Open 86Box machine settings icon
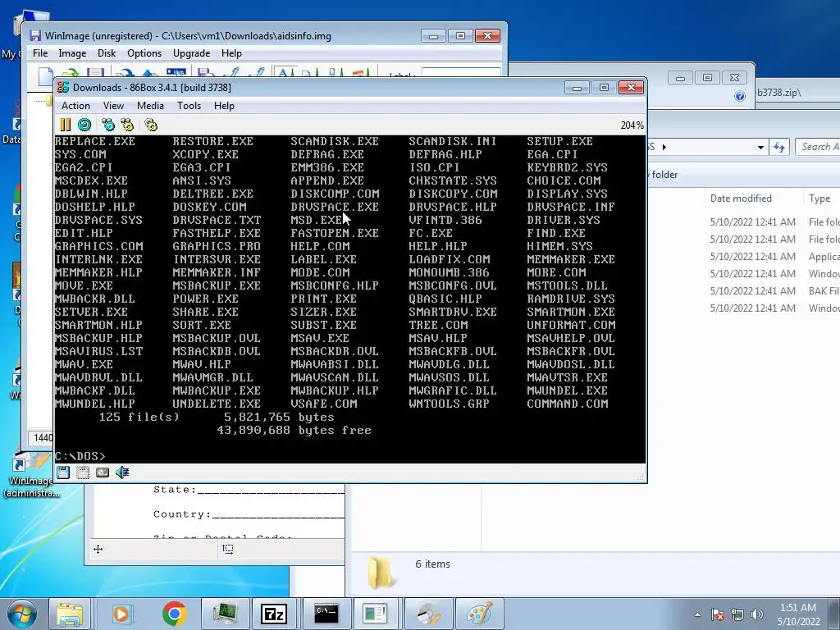Screen dimensions: 840x630 (x=151, y=125)
